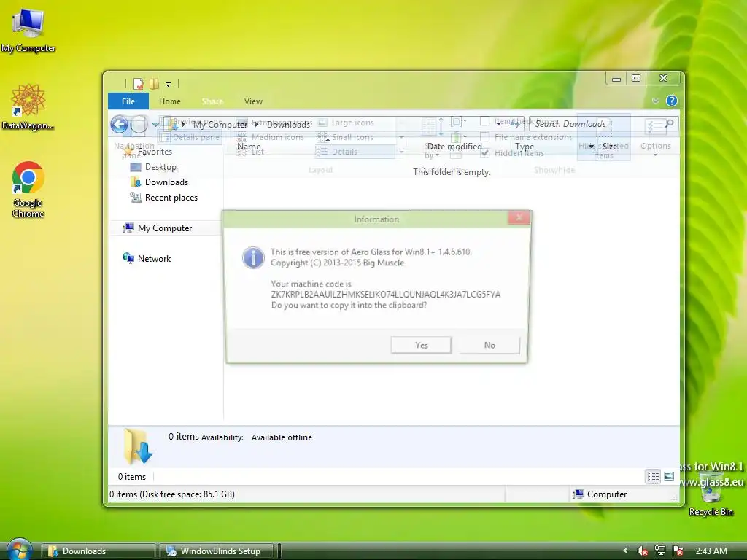747x560 pixels.
Task: Collapse the ribbon using the chevron beside Help
Action: 656,101
